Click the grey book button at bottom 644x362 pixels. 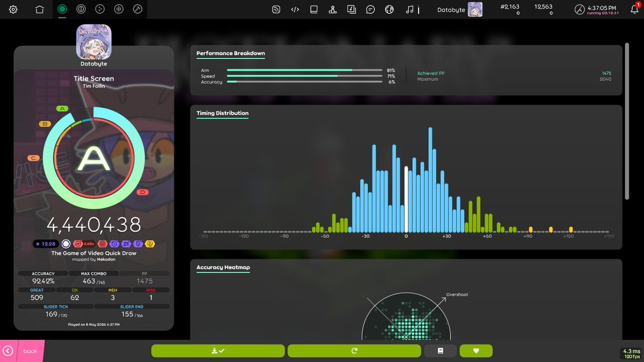click(440, 351)
